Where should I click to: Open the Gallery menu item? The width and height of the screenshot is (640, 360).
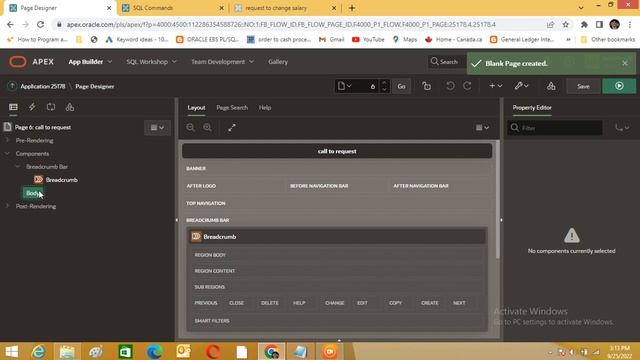coord(278,62)
